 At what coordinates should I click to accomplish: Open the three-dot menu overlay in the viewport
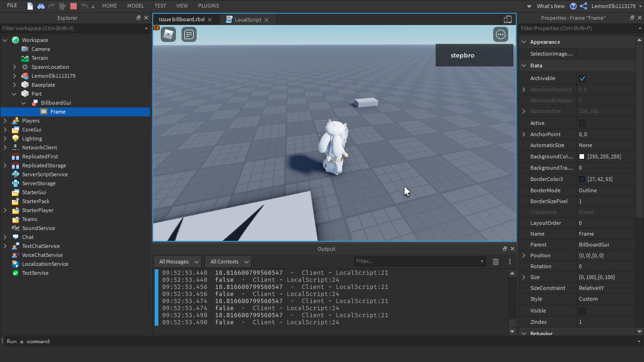click(501, 34)
